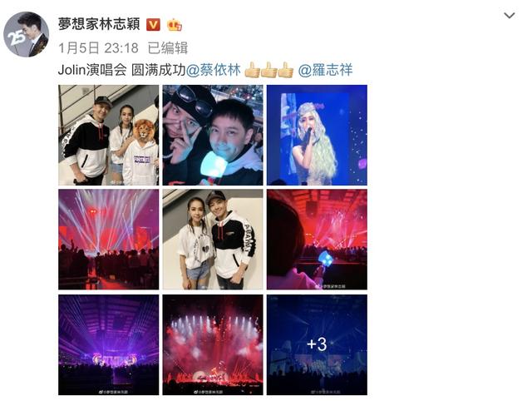Open backstage photo of two people
Screen dimensions: 532x401
[x=213, y=240]
